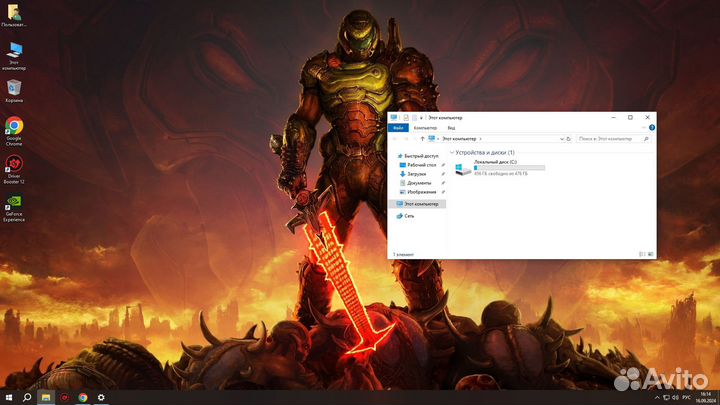
Task: Click the Explorer up-arrow navigation button
Action: click(x=422, y=139)
